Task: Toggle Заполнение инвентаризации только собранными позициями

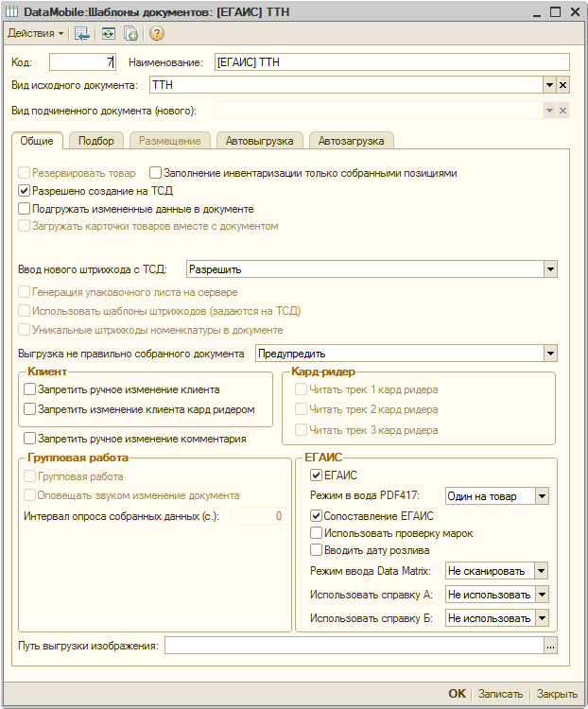Action: click(x=155, y=173)
